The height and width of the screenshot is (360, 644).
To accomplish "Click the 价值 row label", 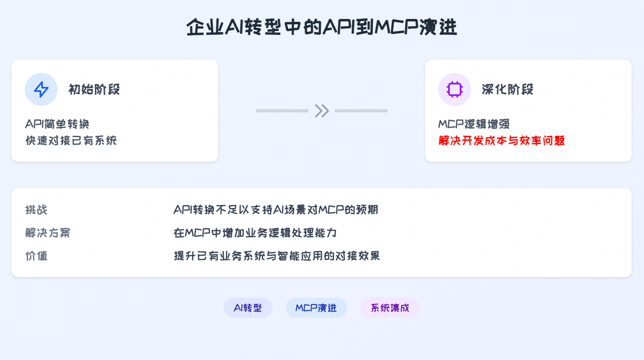I will coord(36,256).
